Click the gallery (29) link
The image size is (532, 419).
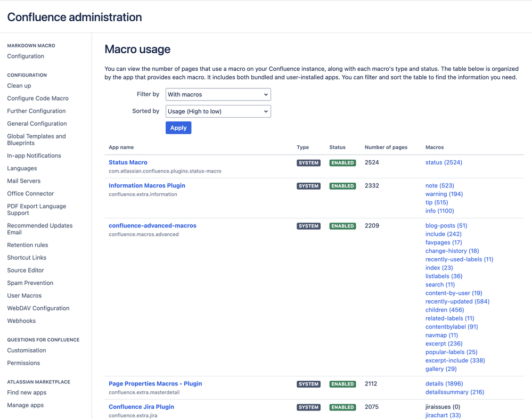pos(441,369)
